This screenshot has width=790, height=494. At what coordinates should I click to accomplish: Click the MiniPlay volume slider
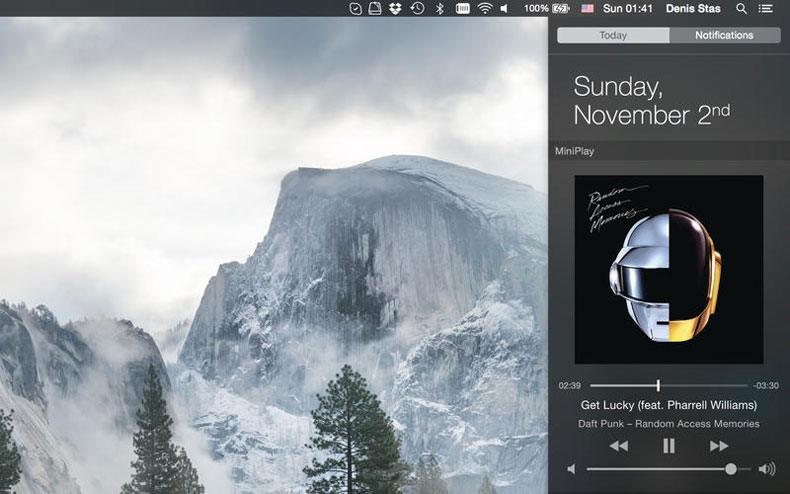point(669,469)
